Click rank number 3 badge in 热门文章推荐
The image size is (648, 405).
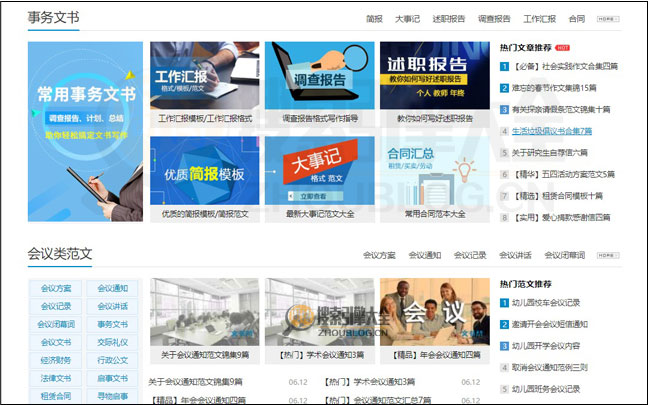tap(505, 109)
